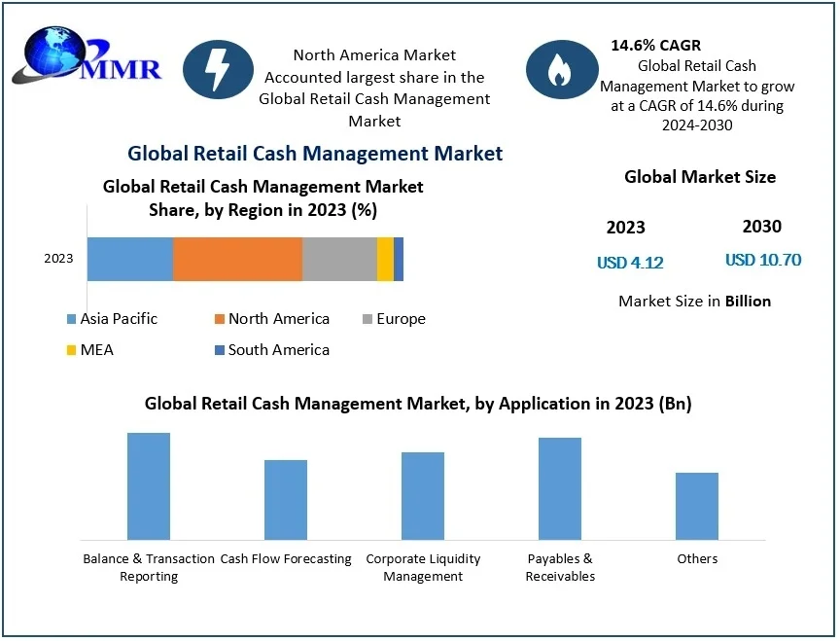
Task: Click the Balance & Transaction Reporting bar
Action: (149, 486)
